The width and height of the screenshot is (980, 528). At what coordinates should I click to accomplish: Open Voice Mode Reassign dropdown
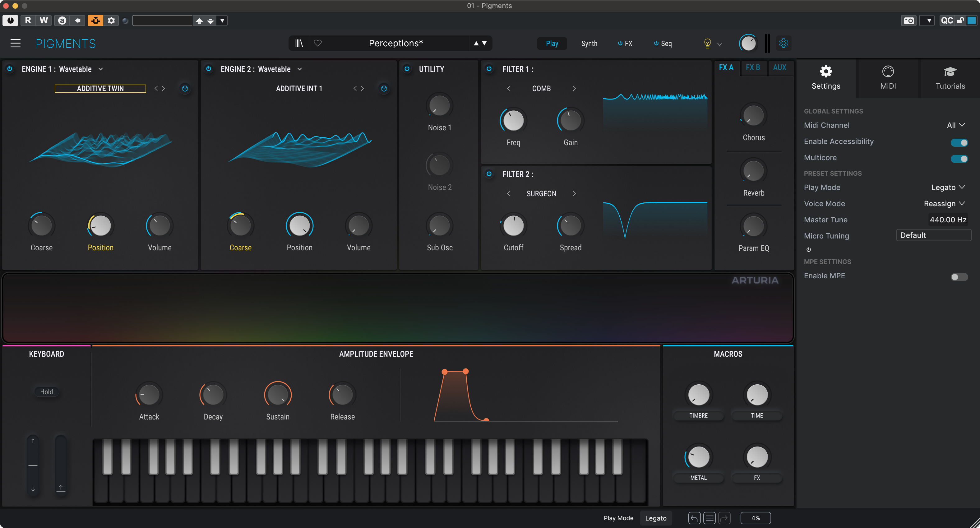pos(944,203)
